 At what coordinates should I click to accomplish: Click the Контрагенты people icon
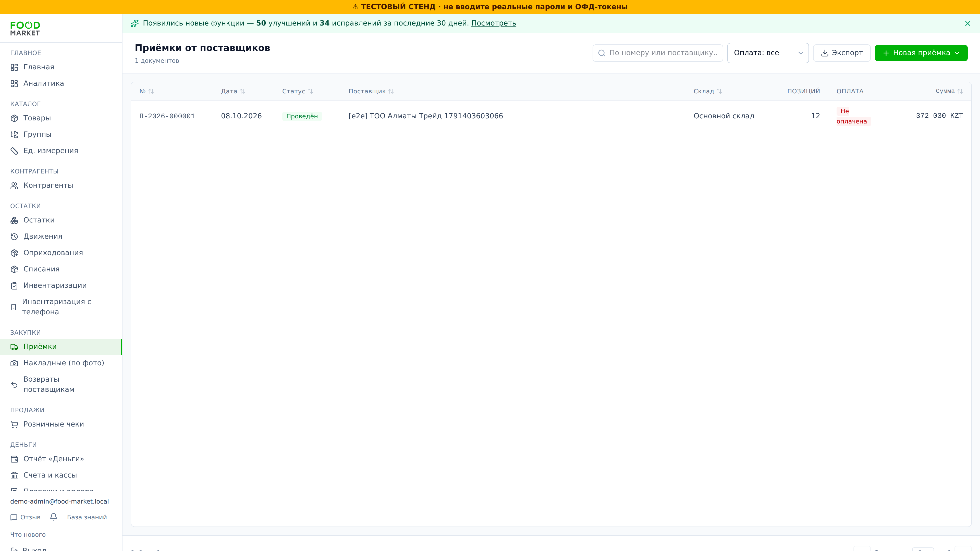(15, 185)
